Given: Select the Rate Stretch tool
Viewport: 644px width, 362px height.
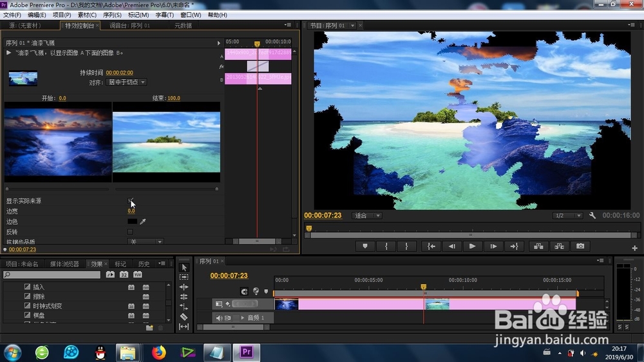Looking at the screenshot, I should (184, 307).
